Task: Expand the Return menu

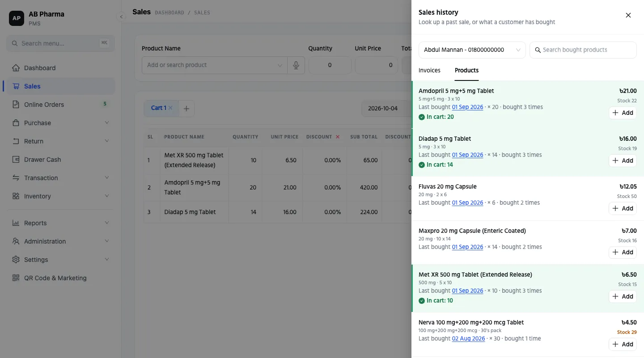Action: 61,141
